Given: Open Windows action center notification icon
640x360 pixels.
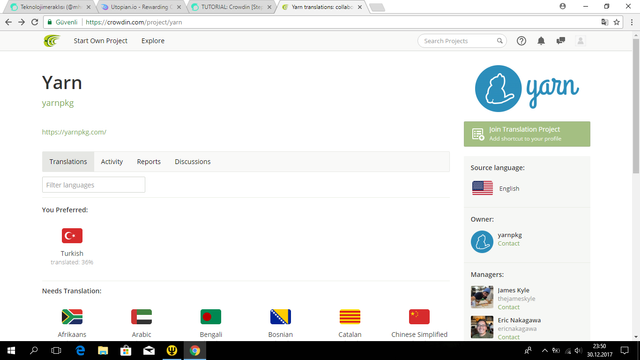Looking at the screenshot, I should click(624, 351).
